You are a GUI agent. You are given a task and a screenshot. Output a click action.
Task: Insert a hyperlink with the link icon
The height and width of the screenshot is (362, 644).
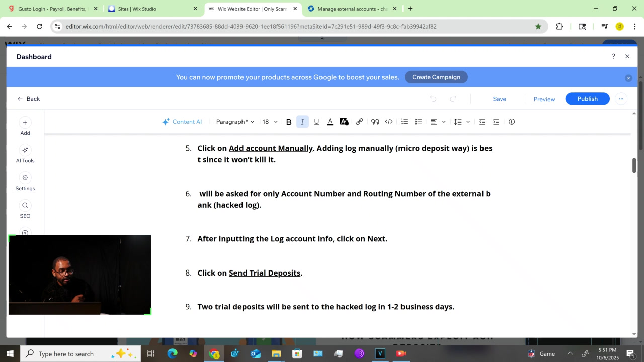359,122
